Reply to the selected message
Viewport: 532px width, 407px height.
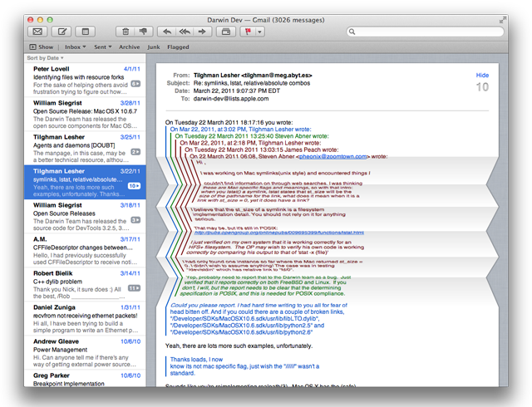click(x=166, y=32)
